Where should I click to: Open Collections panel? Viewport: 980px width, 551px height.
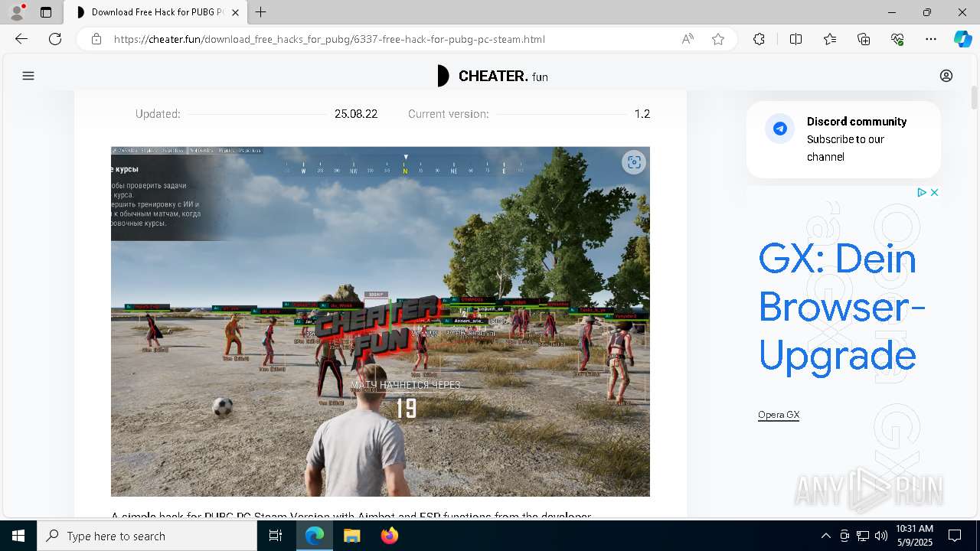coord(864,39)
